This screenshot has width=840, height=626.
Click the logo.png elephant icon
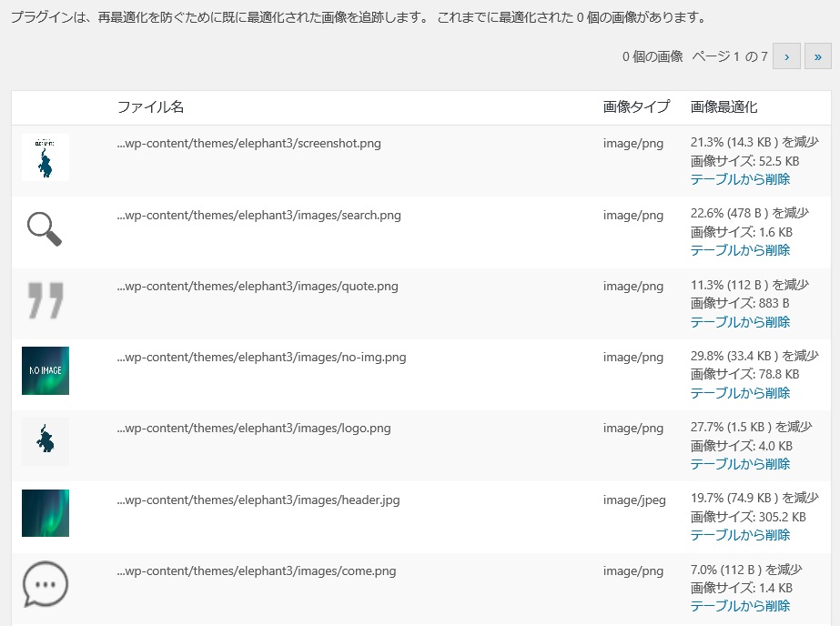[x=46, y=442]
